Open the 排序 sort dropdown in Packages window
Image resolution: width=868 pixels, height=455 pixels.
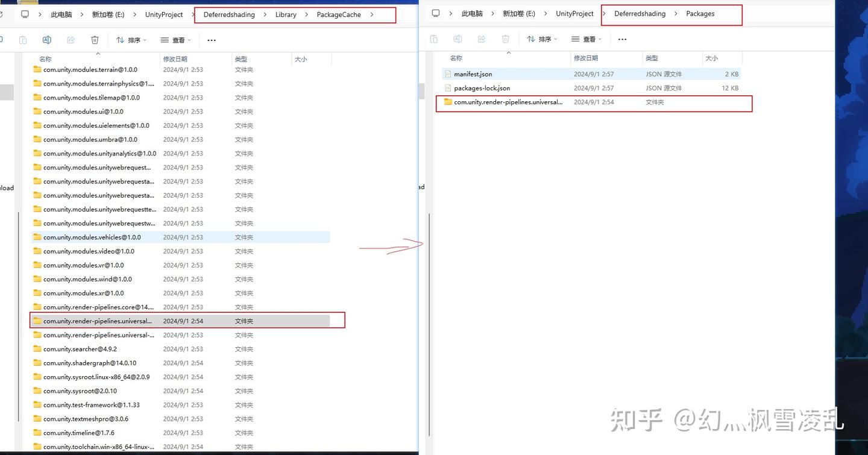click(542, 39)
